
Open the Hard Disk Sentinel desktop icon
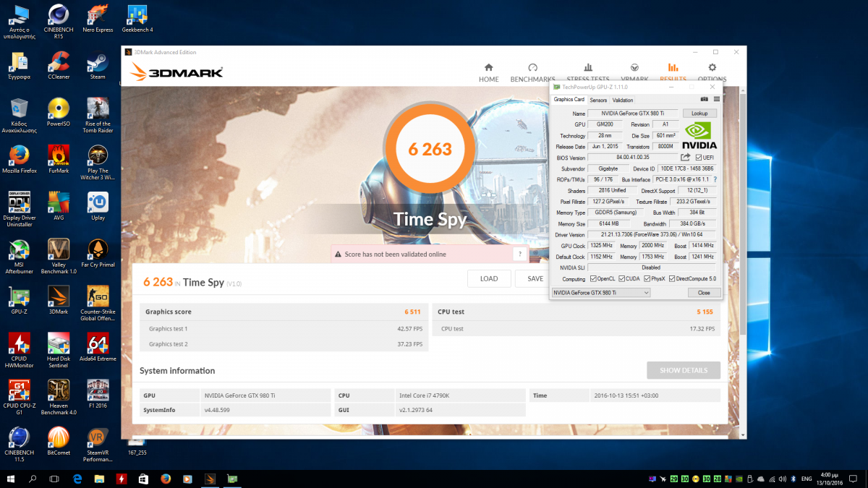tap(58, 350)
